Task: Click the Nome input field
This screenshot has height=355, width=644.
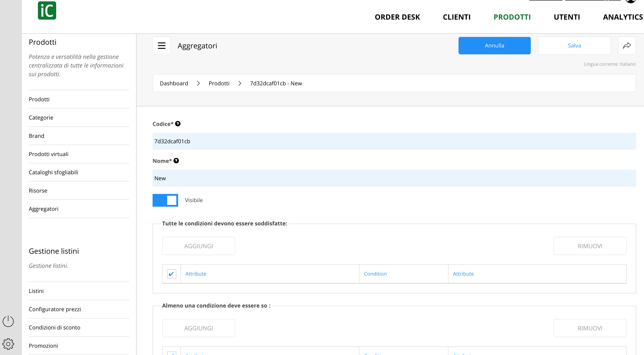Action: tap(394, 178)
